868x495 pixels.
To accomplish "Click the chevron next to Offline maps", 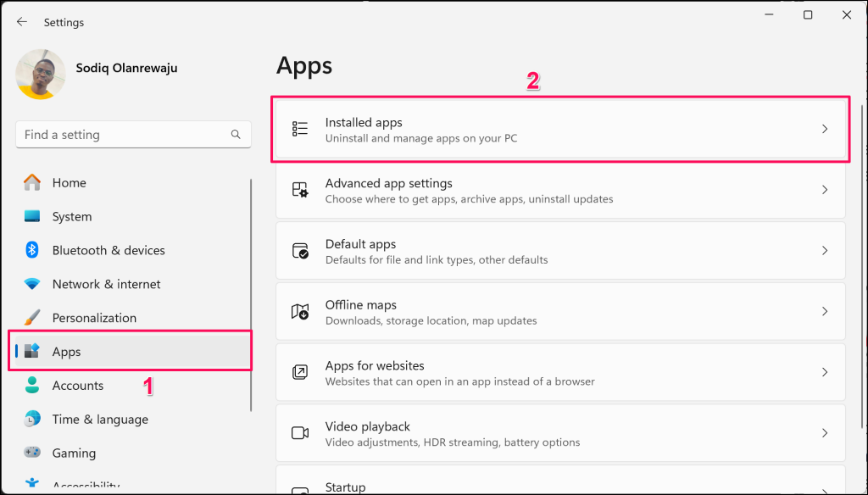I will tap(825, 312).
